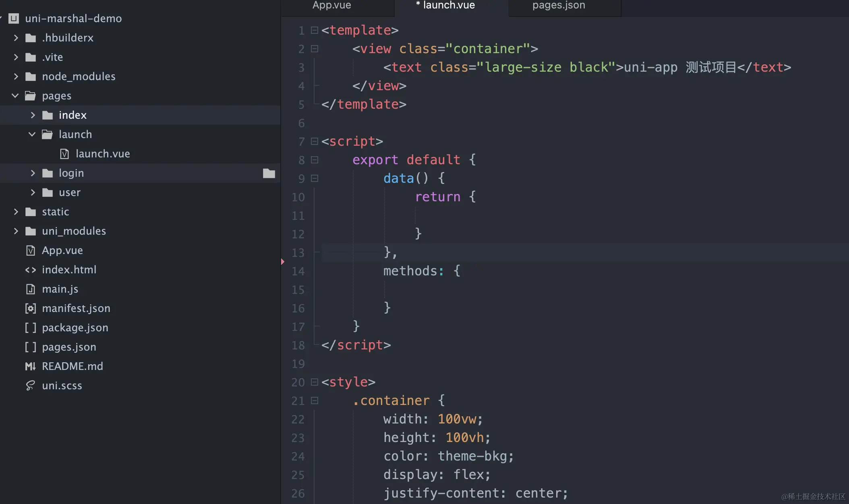Collapse the pages folder chevron
This screenshot has width=849, height=504.
pyautogui.click(x=15, y=96)
